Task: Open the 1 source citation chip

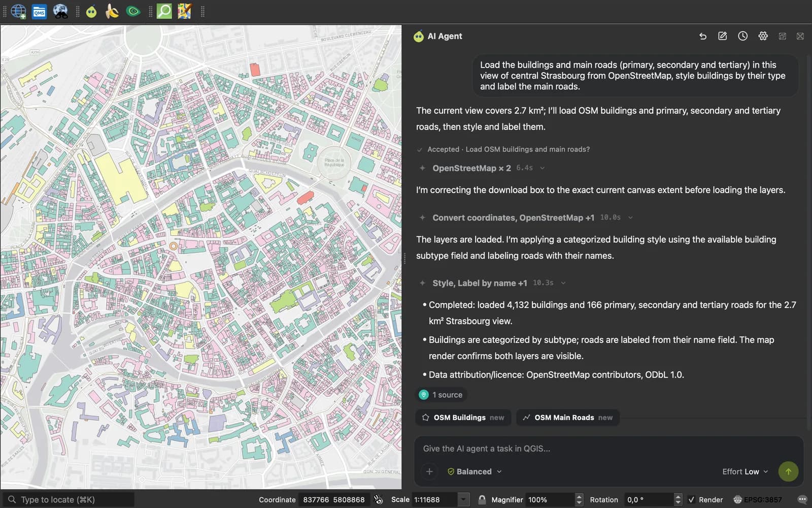Action: tap(441, 395)
